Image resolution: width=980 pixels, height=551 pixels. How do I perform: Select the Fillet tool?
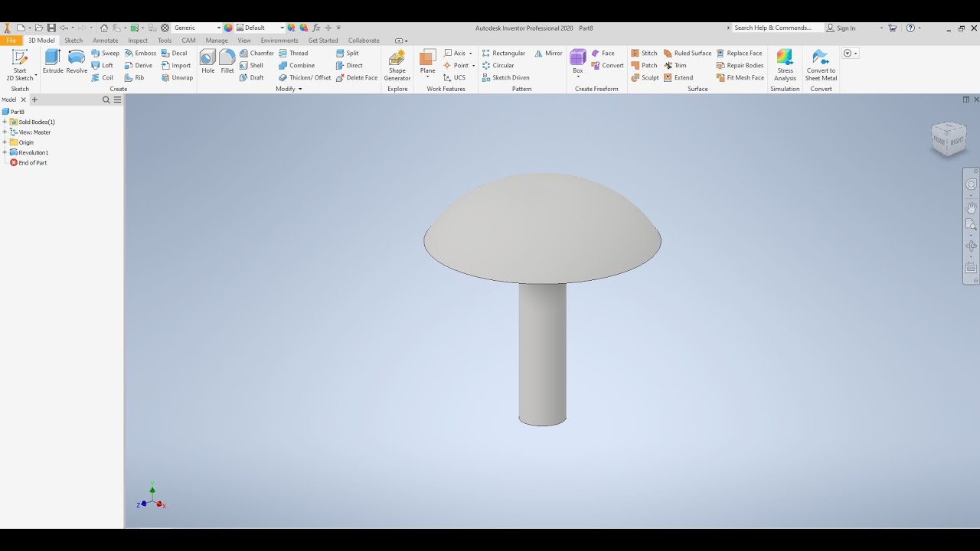tap(227, 61)
